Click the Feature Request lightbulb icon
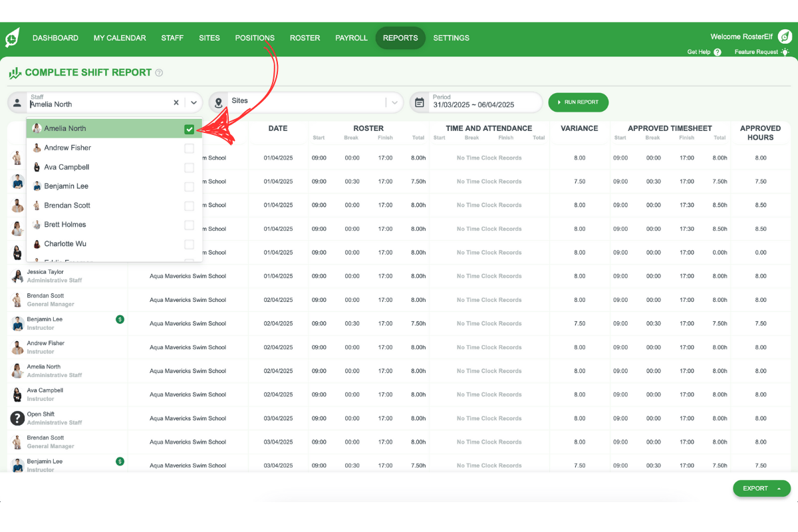Screen dimensions: 798x532 (x=785, y=52)
